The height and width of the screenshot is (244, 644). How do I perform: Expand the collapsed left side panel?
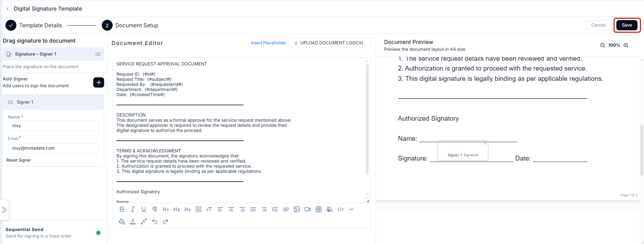coord(4,210)
